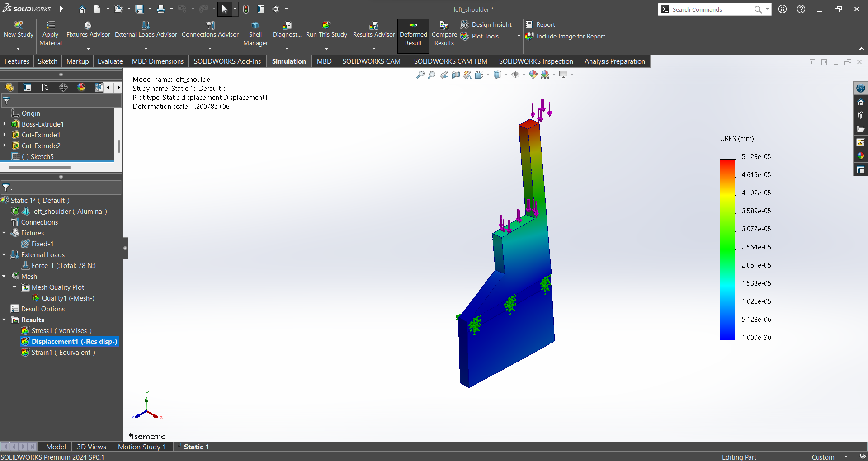
Task: Click the URES color legend bar
Action: pos(727,249)
